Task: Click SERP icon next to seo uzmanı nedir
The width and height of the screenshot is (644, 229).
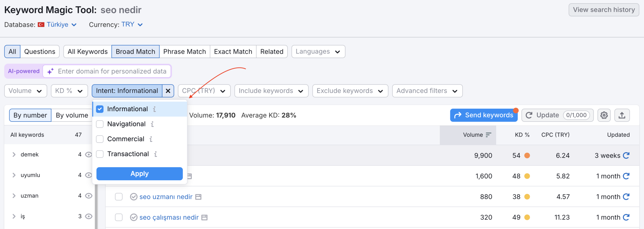Action: pos(198,197)
